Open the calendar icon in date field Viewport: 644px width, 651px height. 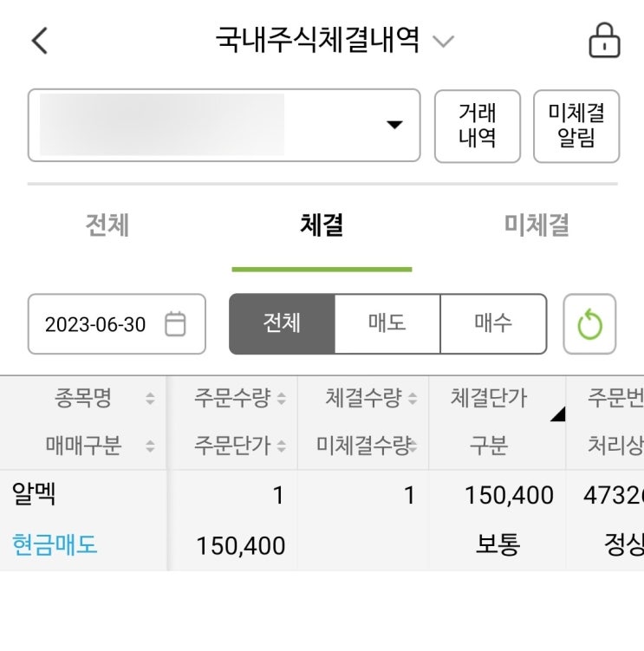tap(175, 324)
